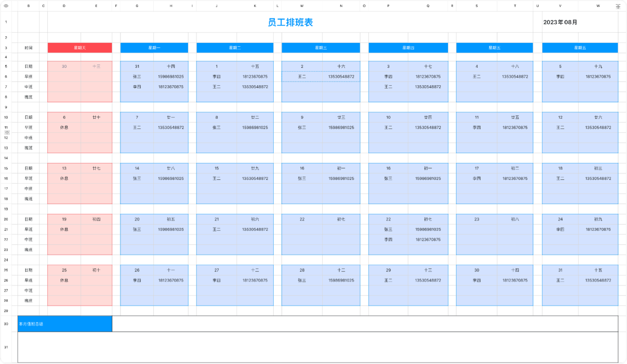The height and width of the screenshot is (364, 627).
Task: Click the blue 本月值班总结 cell
Action: [x=65, y=324]
